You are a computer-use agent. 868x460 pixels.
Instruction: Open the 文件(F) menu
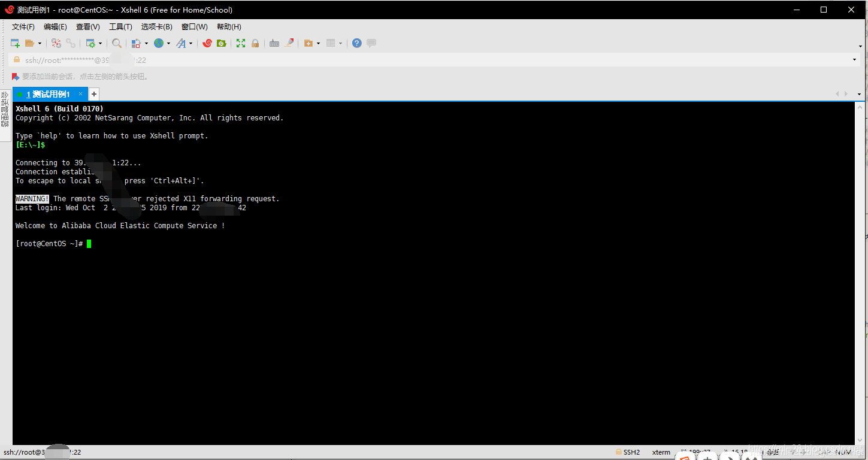(x=23, y=27)
